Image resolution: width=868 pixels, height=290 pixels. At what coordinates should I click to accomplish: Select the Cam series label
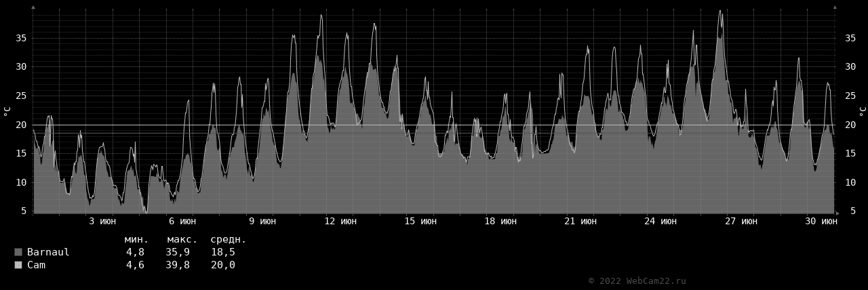pos(36,265)
